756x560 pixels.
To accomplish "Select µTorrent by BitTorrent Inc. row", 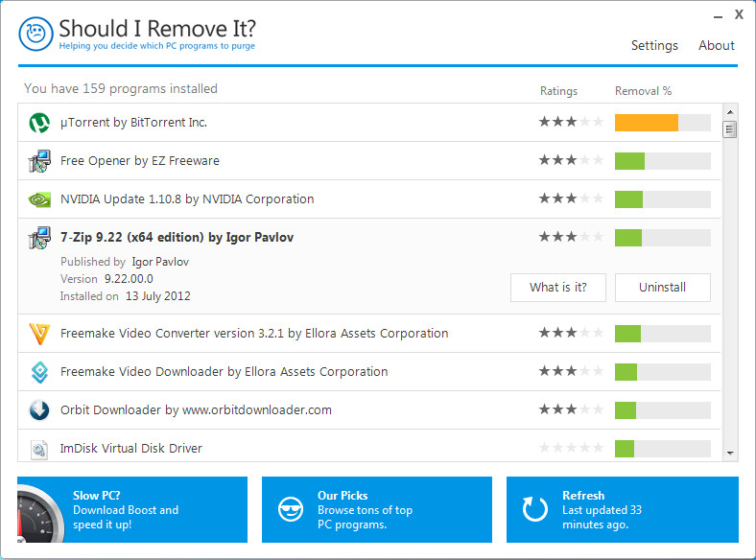I will (369, 123).
